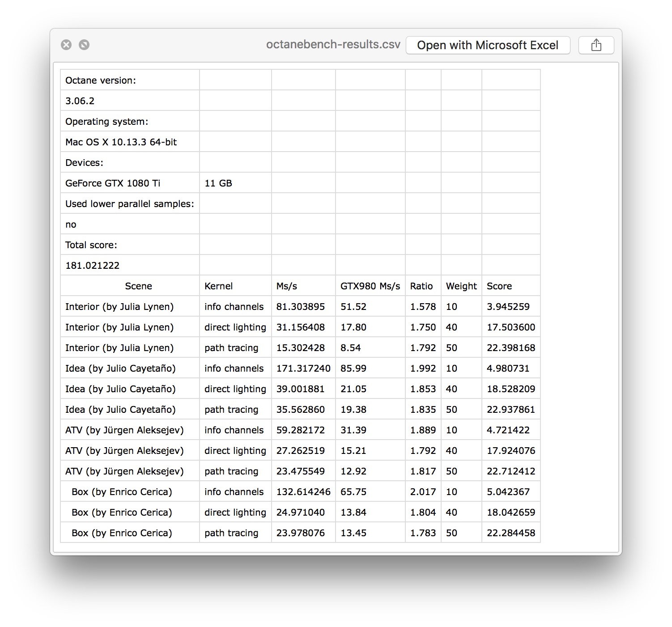The image size is (672, 627).
Task: Select Ms/s value 15.302428
Action: [x=303, y=347]
